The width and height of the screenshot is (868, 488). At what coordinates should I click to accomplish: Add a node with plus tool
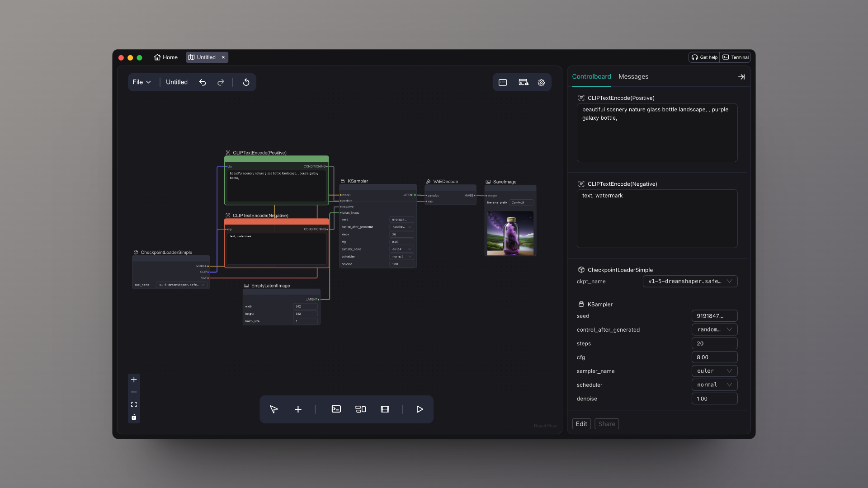[x=298, y=409]
